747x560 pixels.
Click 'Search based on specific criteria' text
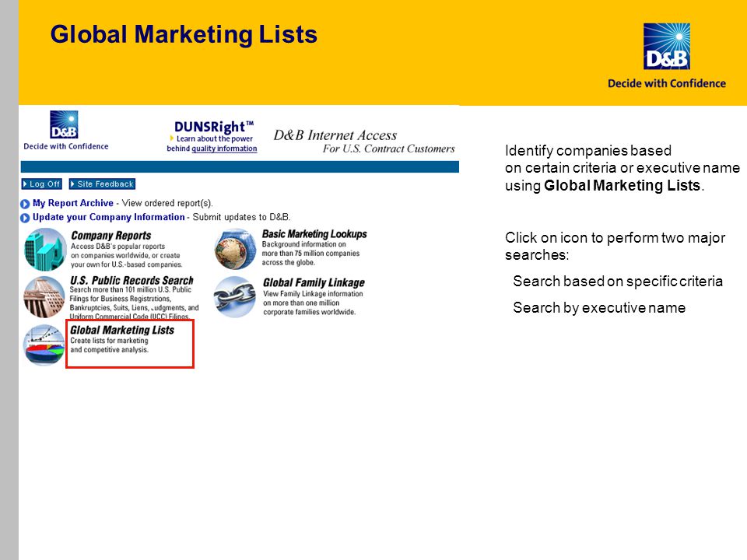[618, 282]
